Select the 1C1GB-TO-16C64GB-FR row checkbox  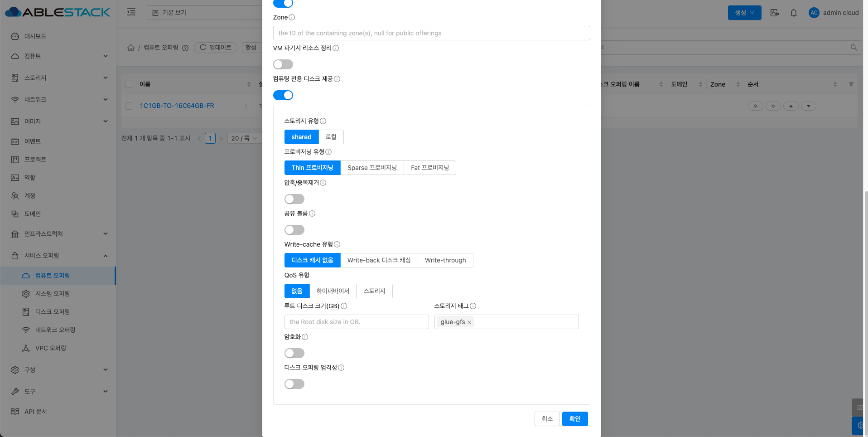click(129, 106)
